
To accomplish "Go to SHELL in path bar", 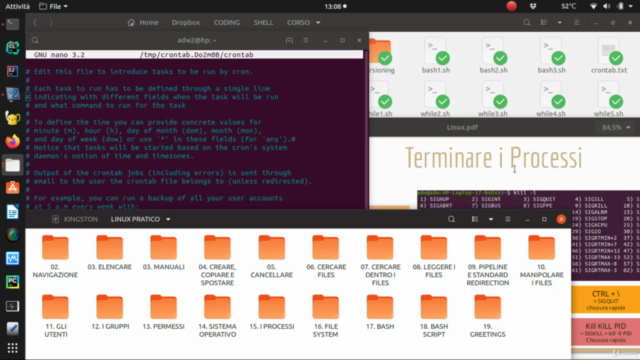I will [263, 22].
